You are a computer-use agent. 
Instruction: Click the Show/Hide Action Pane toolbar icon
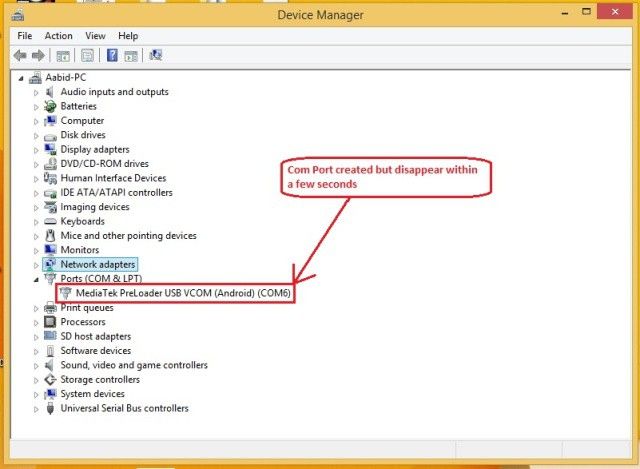[x=131, y=56]
